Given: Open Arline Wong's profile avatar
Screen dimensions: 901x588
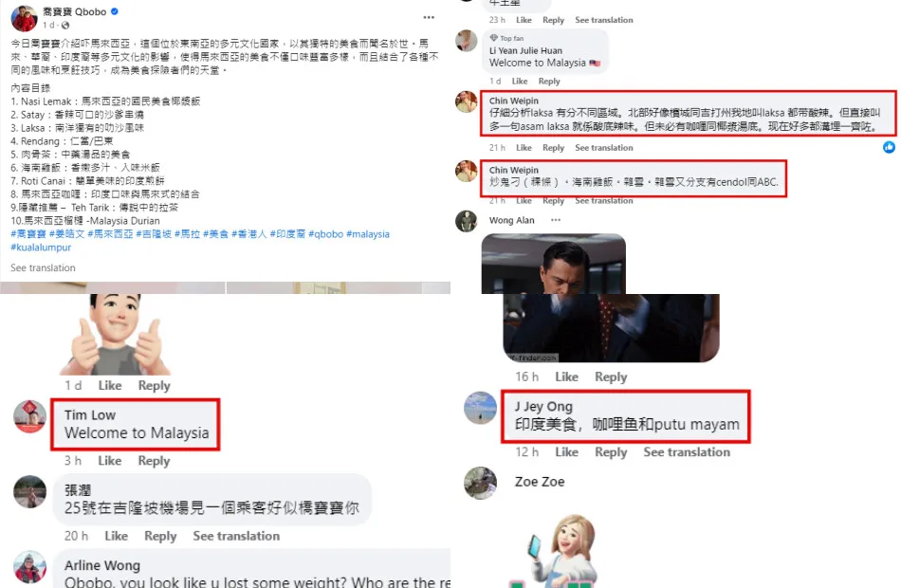Looking at the screenshot, I should (30, 567).
